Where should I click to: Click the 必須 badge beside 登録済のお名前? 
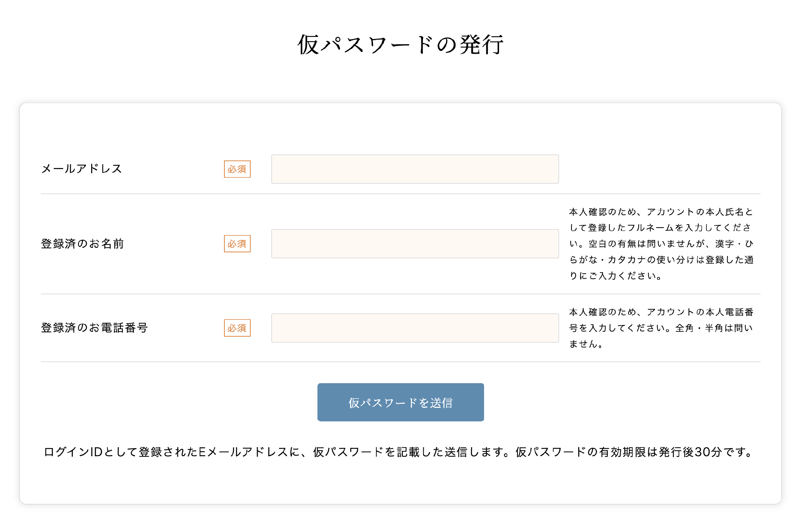pos(236,244)
